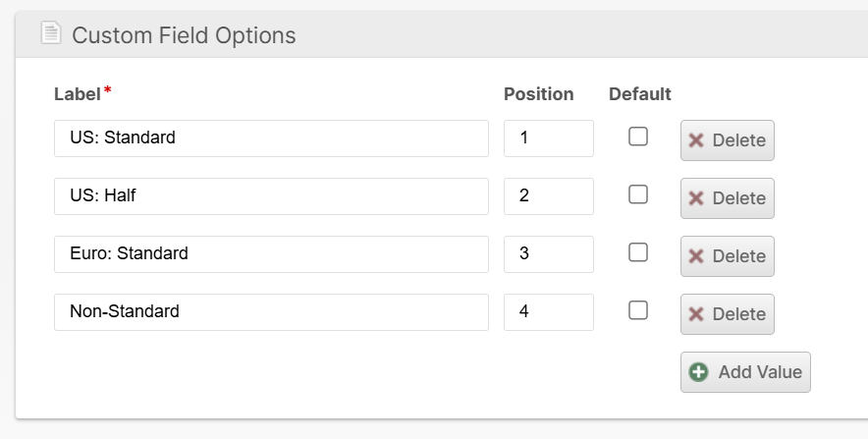Image resolution: width=868 pixels, height=439 pixels.
Task: Tick the Default checkbox for Non-Standard
Action: [638, 311]
